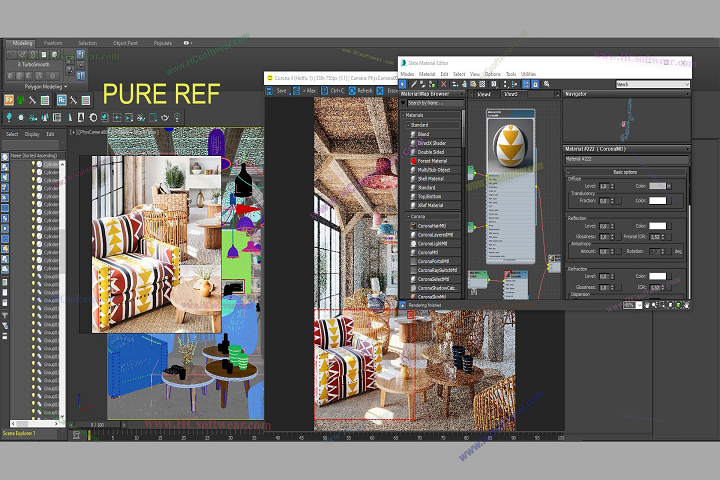The width and height of the screenshot is (720, 480).
Task: Open Utilities menu in Slate Editor
Action: coord(528,74)
